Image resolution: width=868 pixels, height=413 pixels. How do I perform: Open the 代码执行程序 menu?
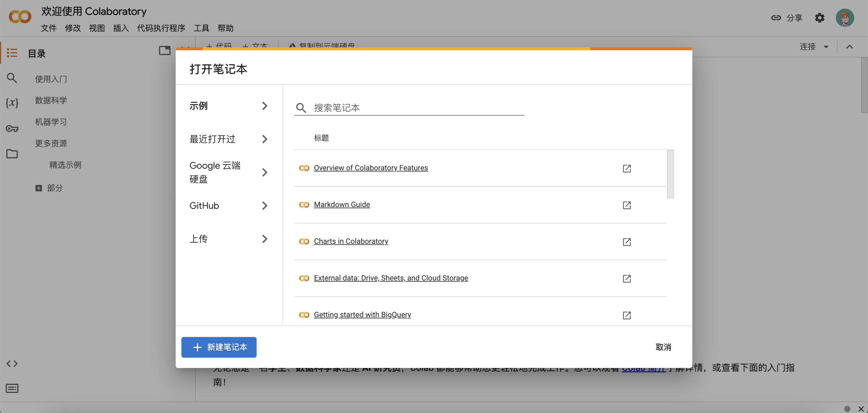(x=161, y=28)
